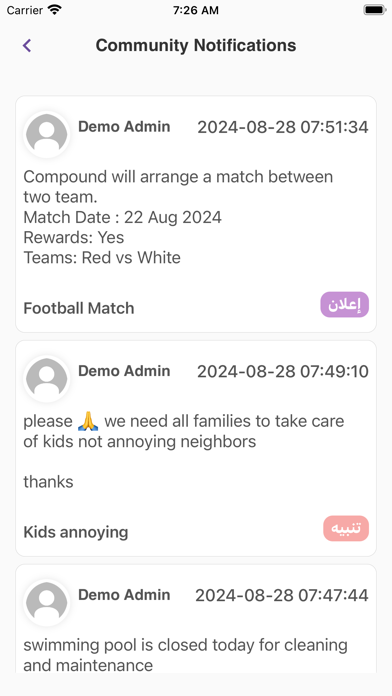Tap avatar on Football Match notification
Screen dimensions: 392x696
point(47,134)
